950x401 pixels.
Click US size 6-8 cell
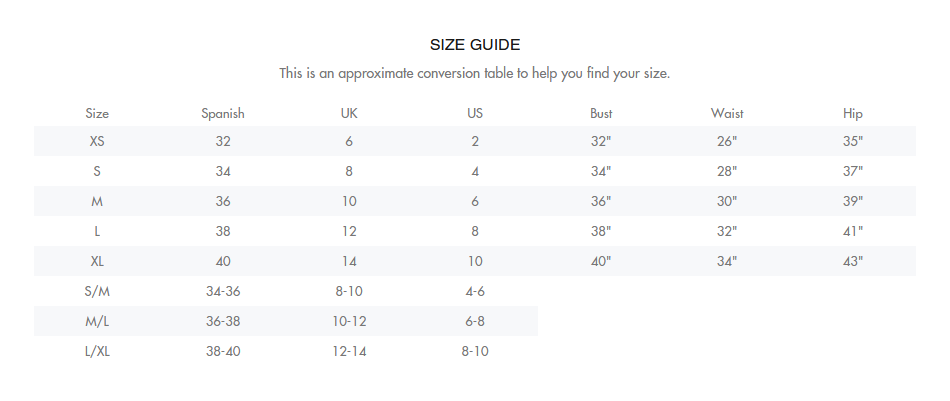(475, 321)
